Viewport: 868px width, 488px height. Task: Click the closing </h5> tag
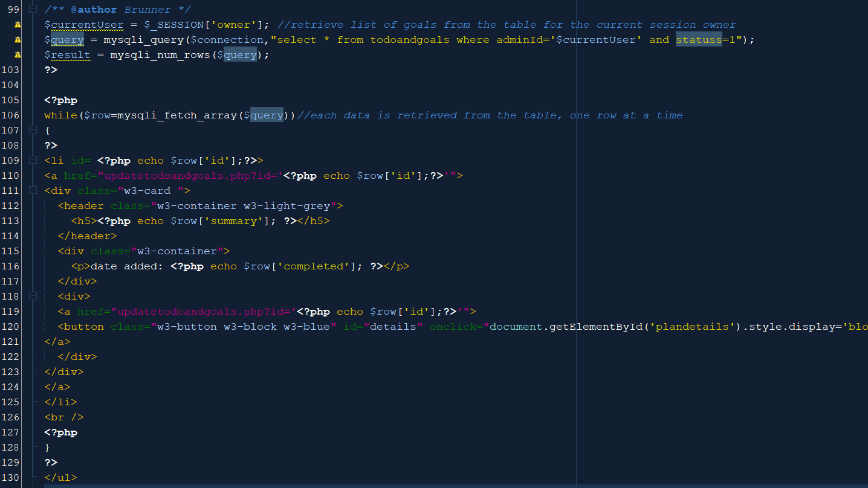(314, 221)
